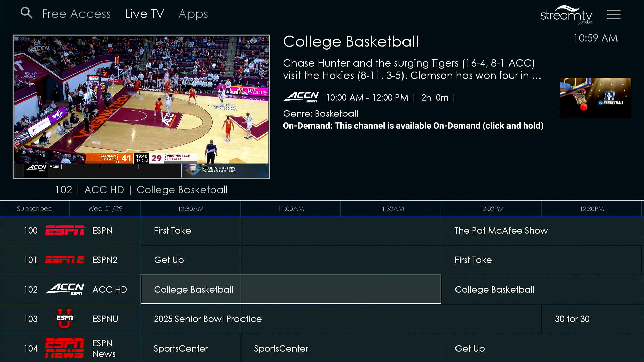The image size is (644, 362).
Task: Select 12:00PM College Basketball on ACC HD
Action: pos(542,290)
